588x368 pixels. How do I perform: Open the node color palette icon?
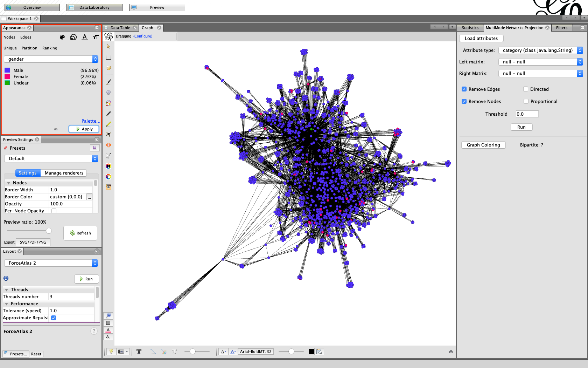[62, 37]
